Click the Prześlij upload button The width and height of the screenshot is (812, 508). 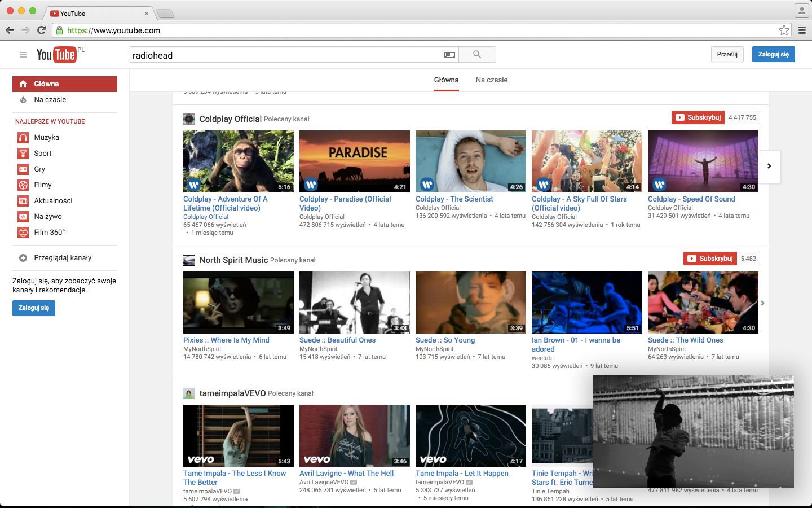727,54
